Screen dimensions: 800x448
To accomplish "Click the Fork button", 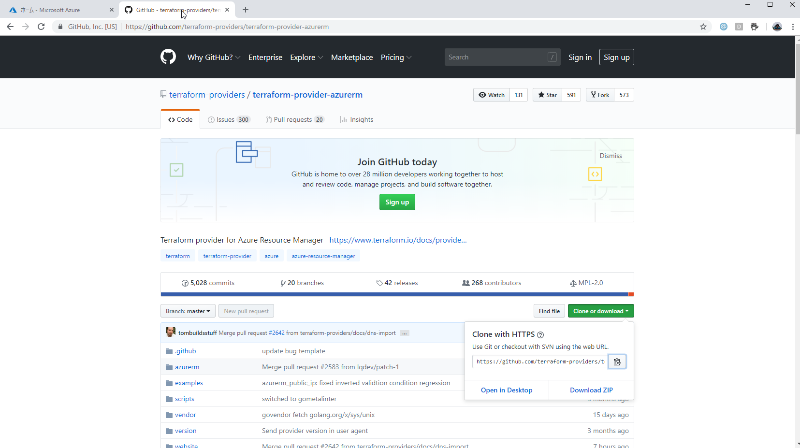I will tap(600, 95).
